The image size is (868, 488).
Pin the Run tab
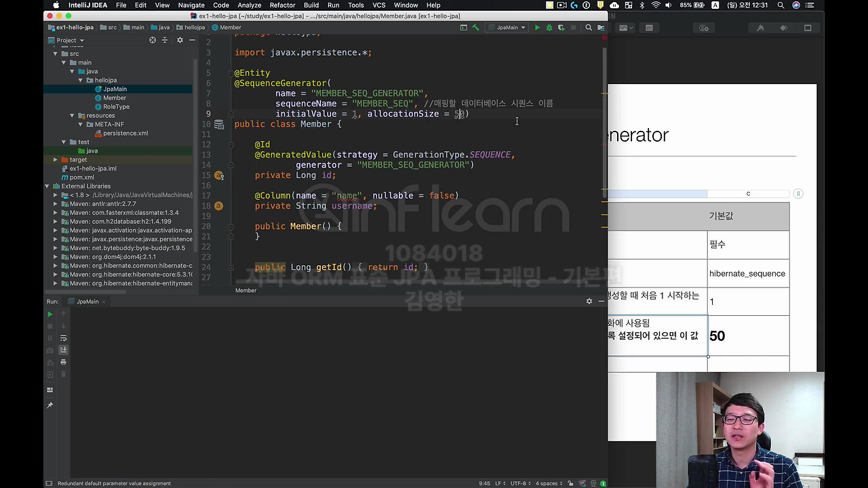(50, 405)
